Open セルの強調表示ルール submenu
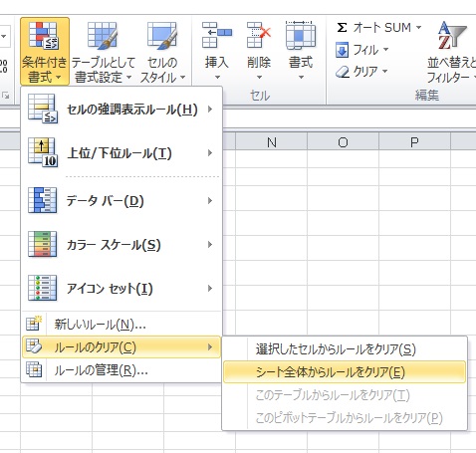Image resolution: width=476 pixels, height=453 pixels. pos(121,109)
